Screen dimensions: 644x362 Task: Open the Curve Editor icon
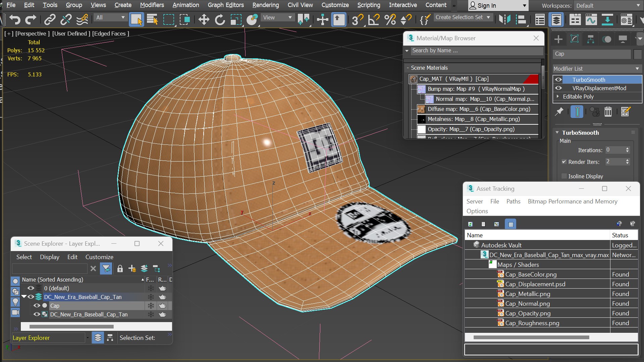(591, 19)
